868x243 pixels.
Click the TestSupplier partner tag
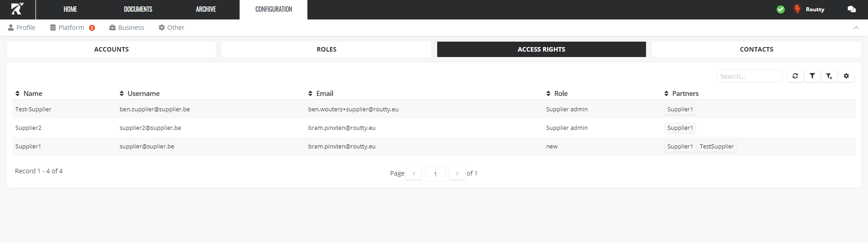pos(717,147)
